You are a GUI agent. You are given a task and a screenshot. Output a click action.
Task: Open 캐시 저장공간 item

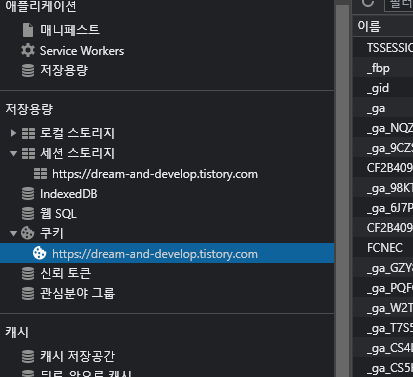click(77, 356)
